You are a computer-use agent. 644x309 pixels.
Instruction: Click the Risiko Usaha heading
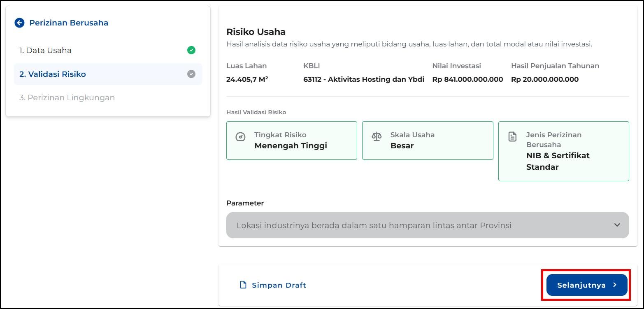(x=256, y=32)
